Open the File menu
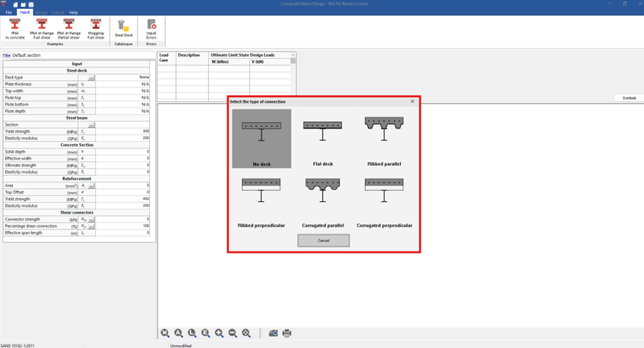The image size is (644, 348). (x=9, y=12)
